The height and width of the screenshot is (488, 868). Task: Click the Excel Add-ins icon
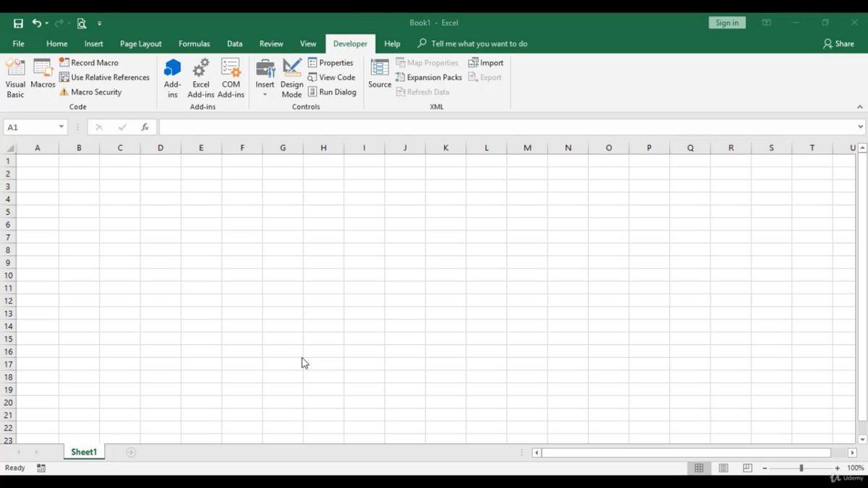200,76
